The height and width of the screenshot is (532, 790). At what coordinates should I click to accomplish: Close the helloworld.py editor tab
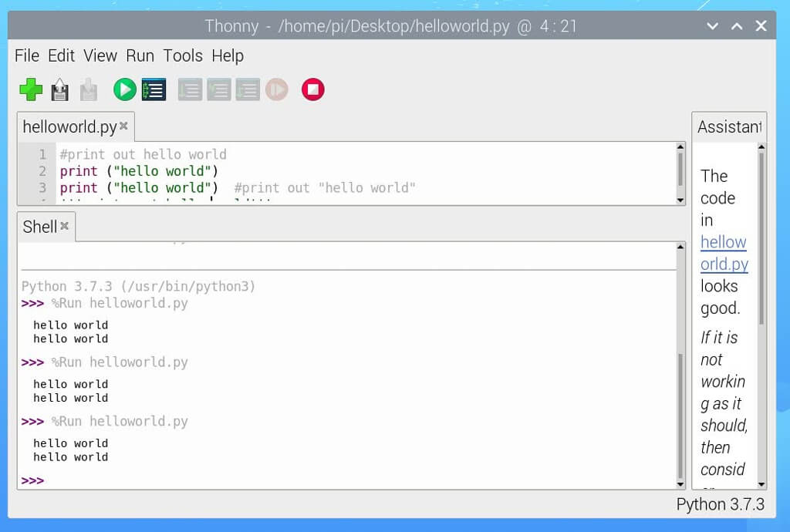point(123,126)
